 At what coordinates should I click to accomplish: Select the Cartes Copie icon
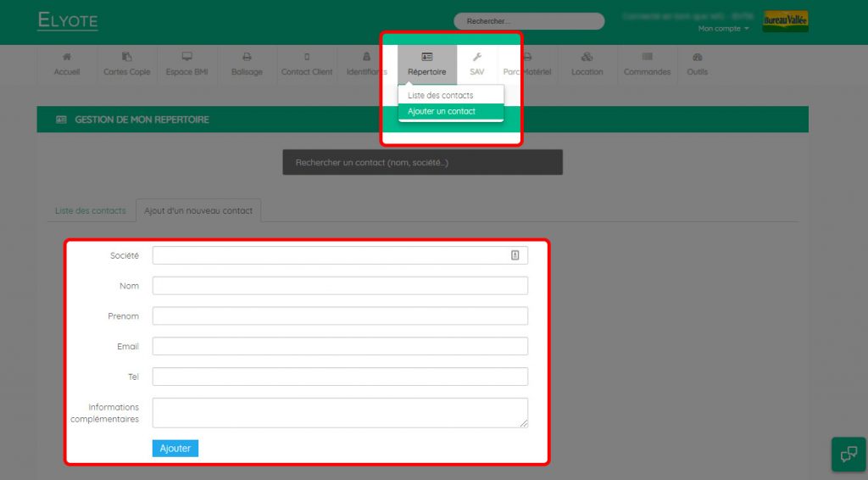click(x=127, y=57)
